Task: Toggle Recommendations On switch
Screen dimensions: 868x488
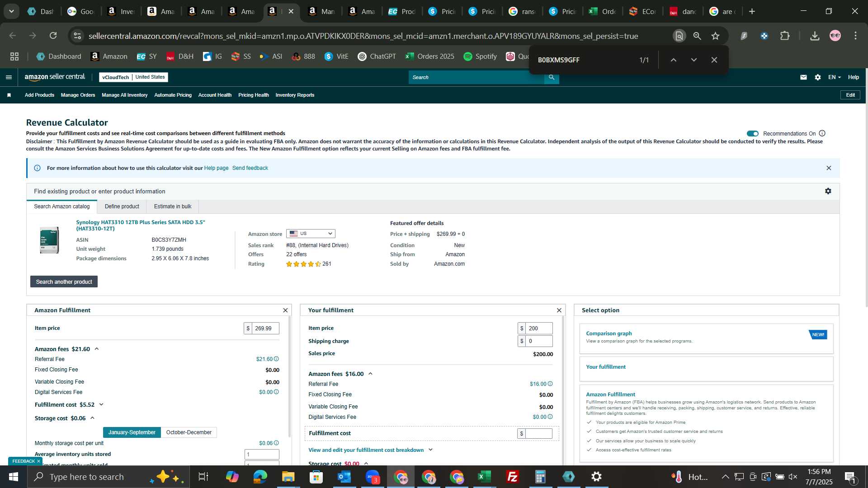Action: [x=753, y=134]
